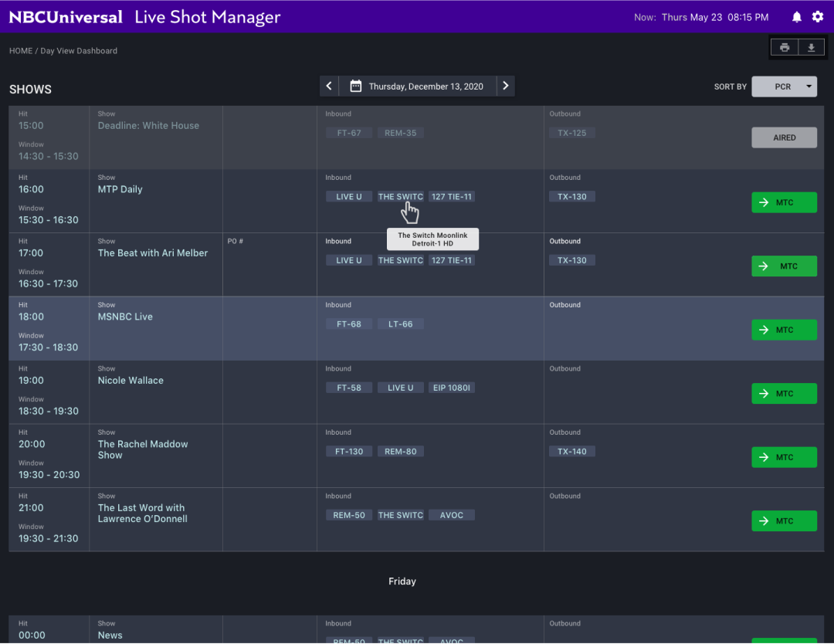Select REM-50 tag in The Last Word row
Viewport: 834px width, 644px height.
pos(349,516)
